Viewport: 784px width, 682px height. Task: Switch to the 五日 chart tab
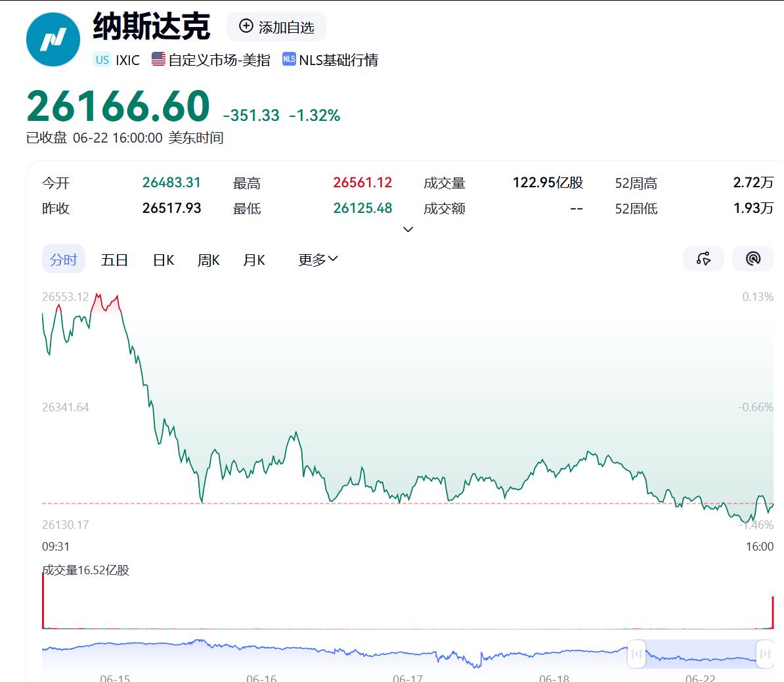(x=114, y=260)
